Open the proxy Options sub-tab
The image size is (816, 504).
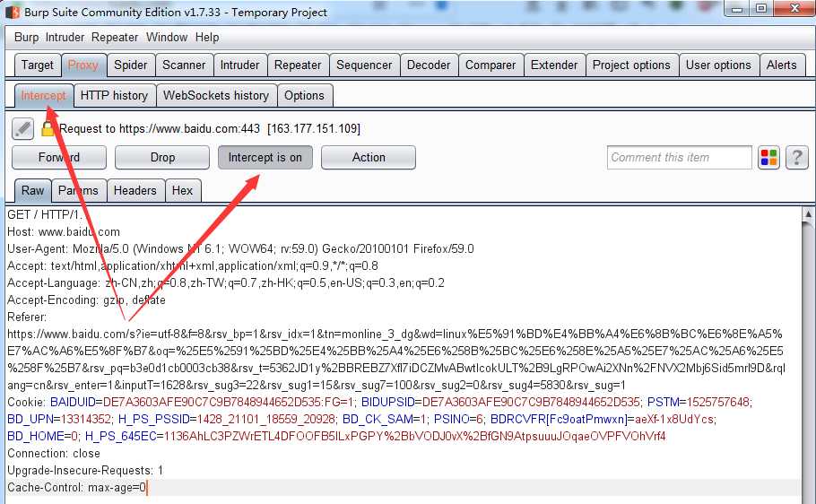[x=304, y=96]
